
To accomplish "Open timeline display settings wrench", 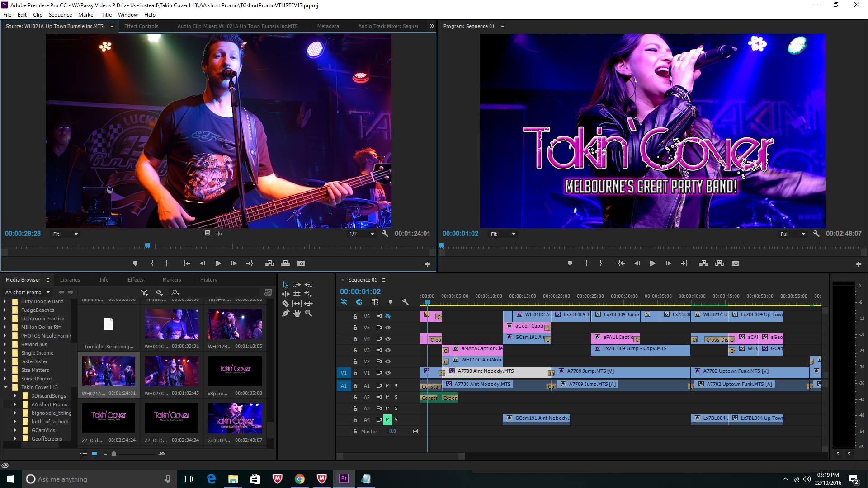I will pos(405,302).
